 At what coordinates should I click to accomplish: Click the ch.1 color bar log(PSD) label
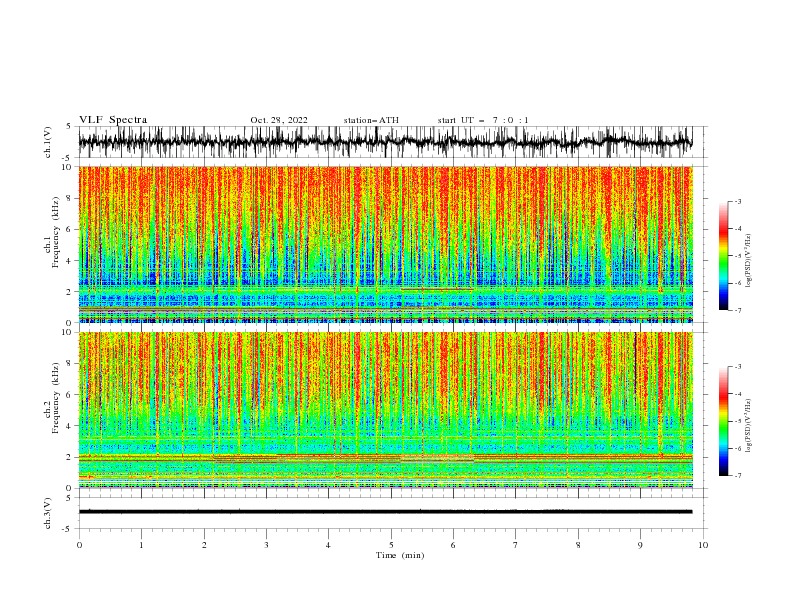click(749, 261)
